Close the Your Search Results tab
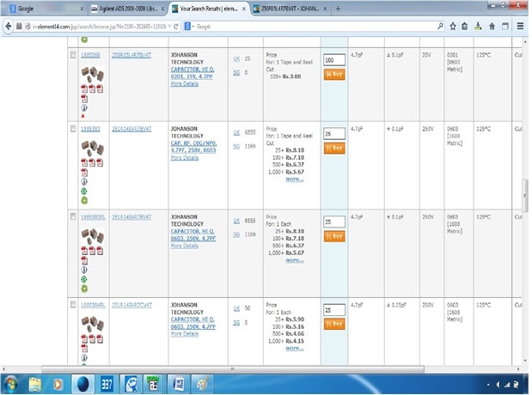Screen dimensions: 532x395 [x=244, y=9]
